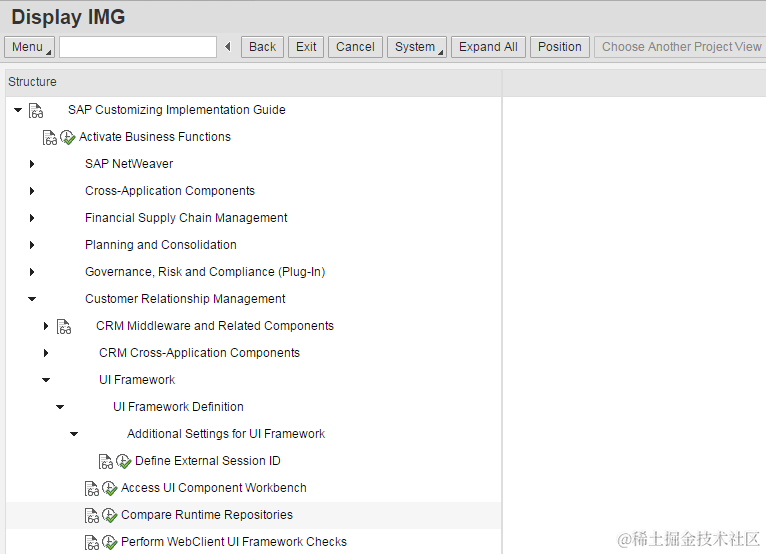Open documentation icon for Compare Runtime Repositories
Viewport: 766px width, 554px height.
pos(92,515)
